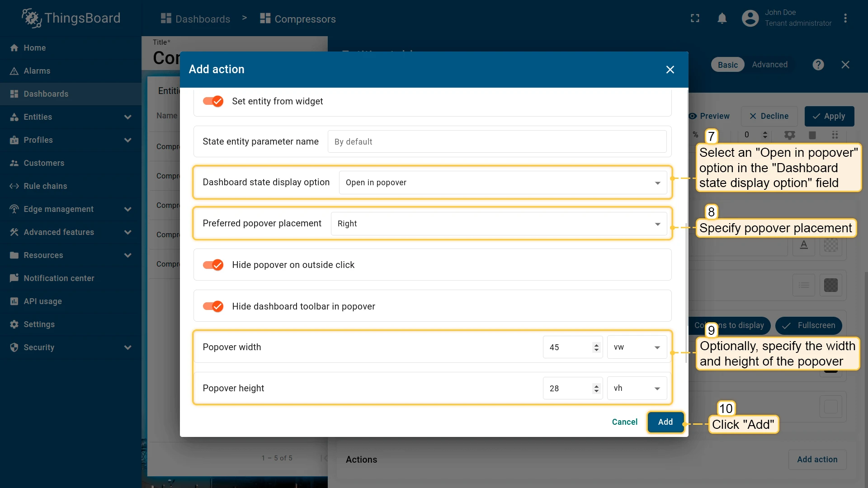The width and height of the screenshot is (868, 488).
Task: Switch to the Advanced tab
Action: [769, 65]
